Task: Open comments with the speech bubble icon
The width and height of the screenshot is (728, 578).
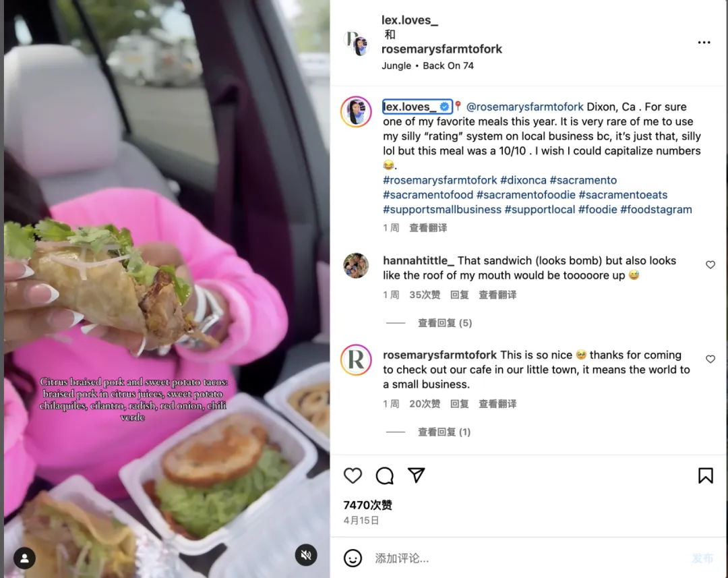Action: pos(384,475)
